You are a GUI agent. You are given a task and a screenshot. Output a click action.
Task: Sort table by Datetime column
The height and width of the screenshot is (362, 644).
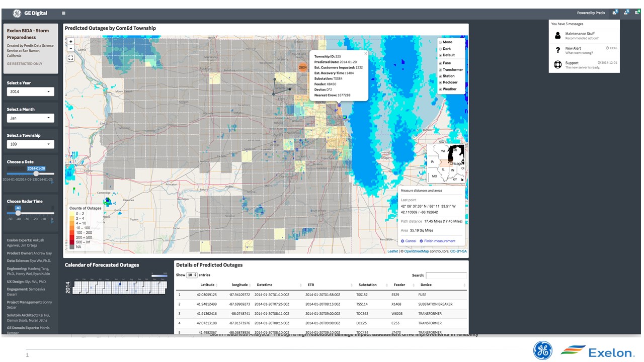pos(277,285)
